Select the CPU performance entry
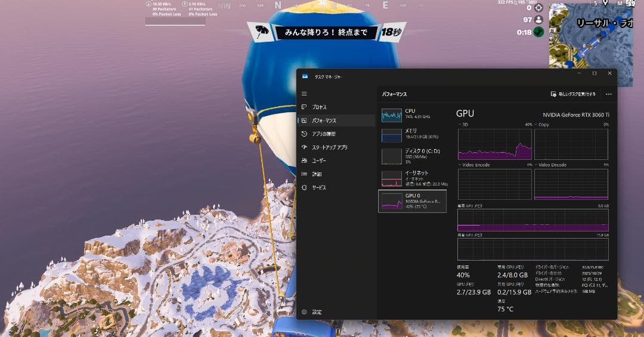Viewport: 644px width, 337px height. 413,115
